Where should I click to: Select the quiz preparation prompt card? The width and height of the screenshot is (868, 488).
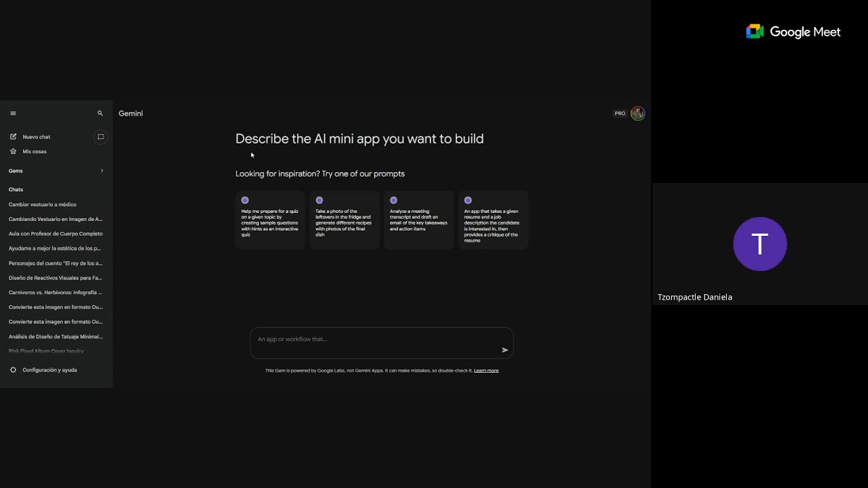click(x=271, y=220)
